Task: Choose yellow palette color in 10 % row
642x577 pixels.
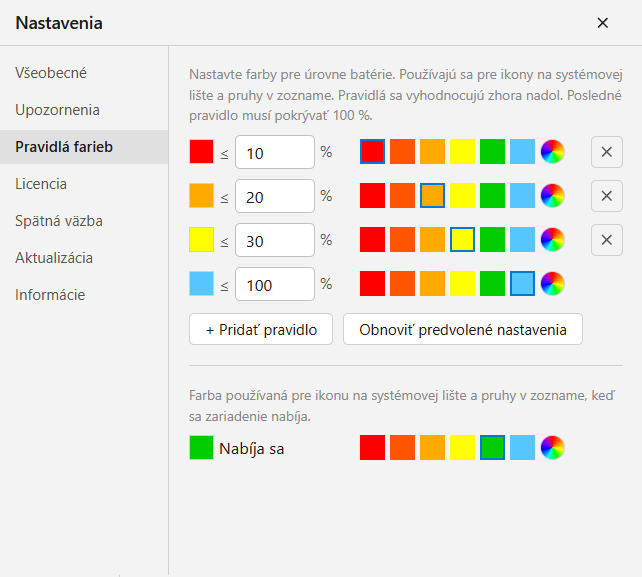Action: [x=462, y=152]
